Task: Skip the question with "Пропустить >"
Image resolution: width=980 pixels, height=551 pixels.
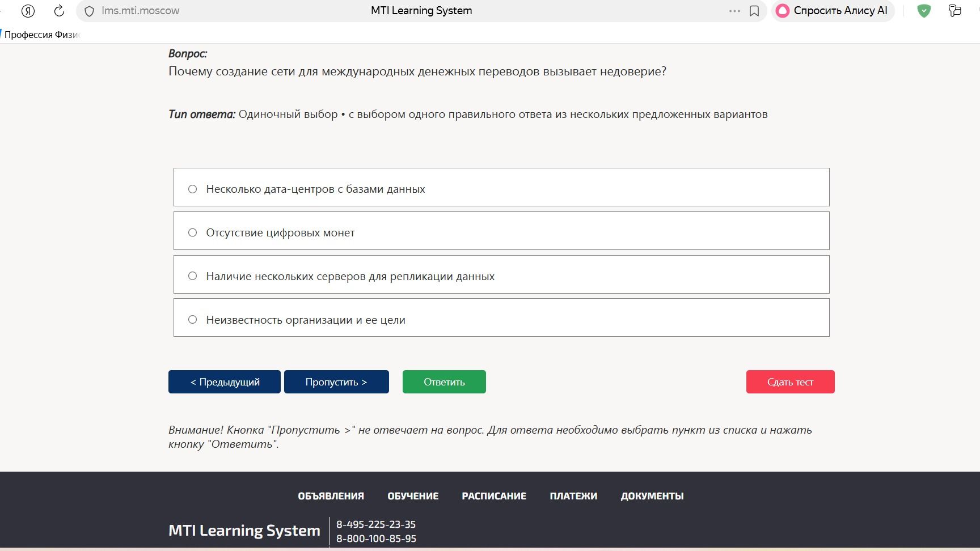Action: coord(336,382)
